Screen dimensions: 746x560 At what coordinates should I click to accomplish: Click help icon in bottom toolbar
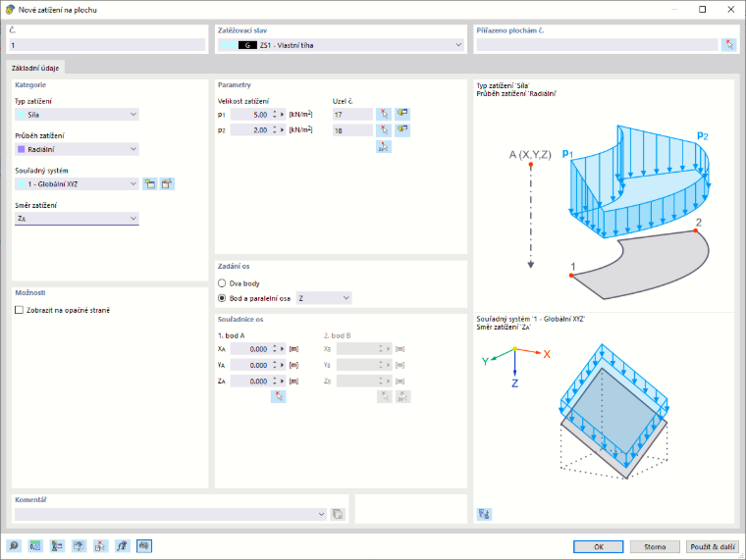coord(14,546)
